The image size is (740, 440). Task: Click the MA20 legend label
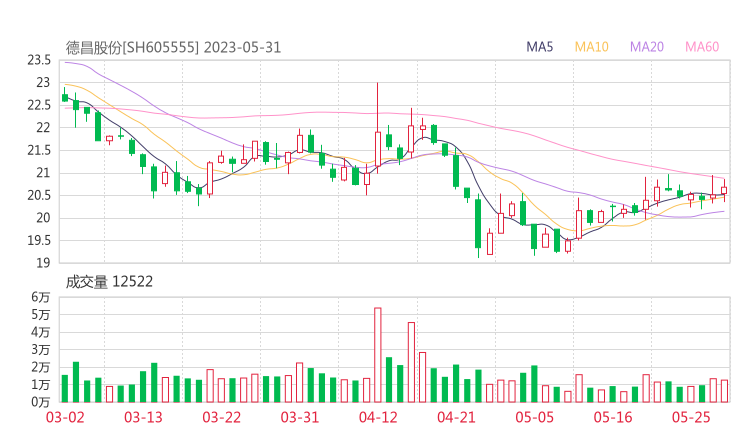click(x=647, y=47)
